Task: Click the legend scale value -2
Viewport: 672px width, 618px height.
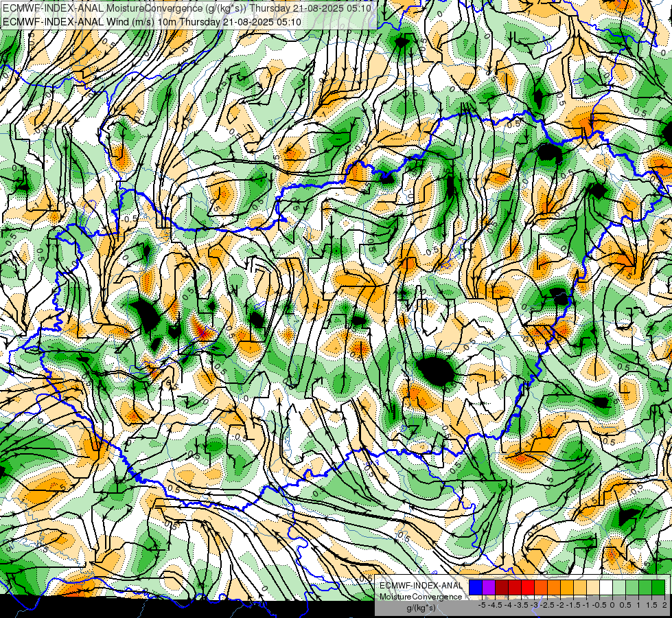Action: [x=560, y=605]
